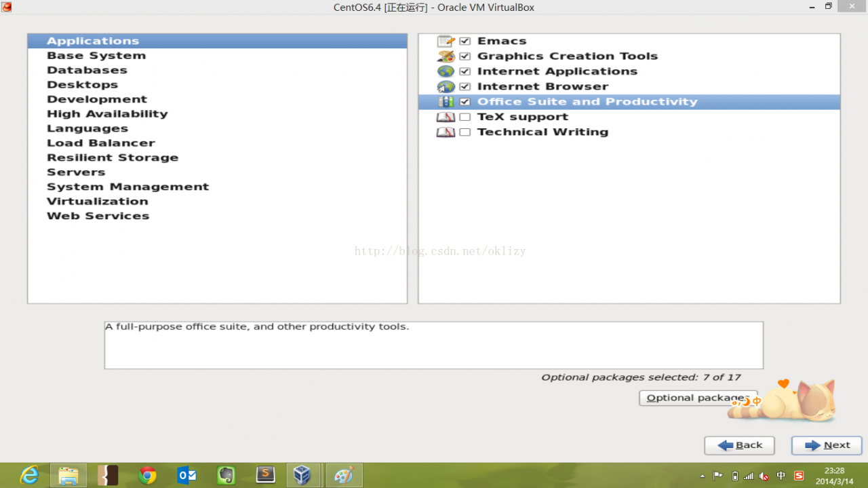Open Internet Explorer from the taskbar
Image resolution: width=868 pixels, height=488 pixels.
[29, 475]
